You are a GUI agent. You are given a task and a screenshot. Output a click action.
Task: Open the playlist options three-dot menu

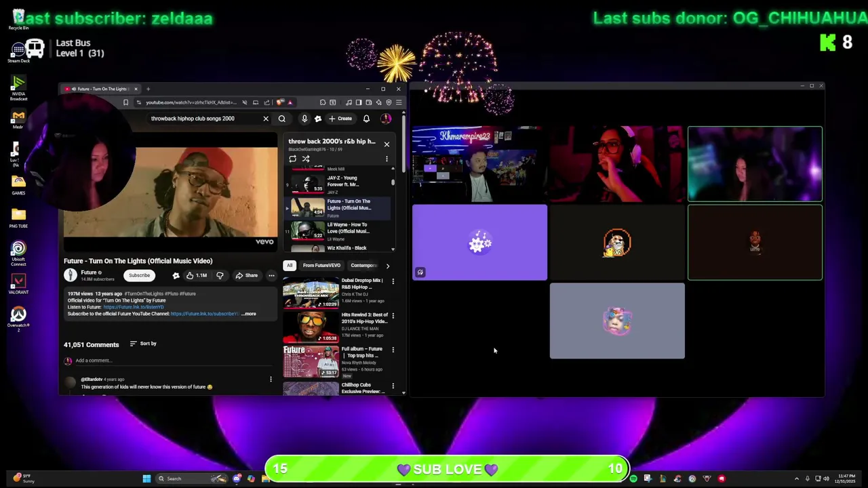[x=387, y=159]
